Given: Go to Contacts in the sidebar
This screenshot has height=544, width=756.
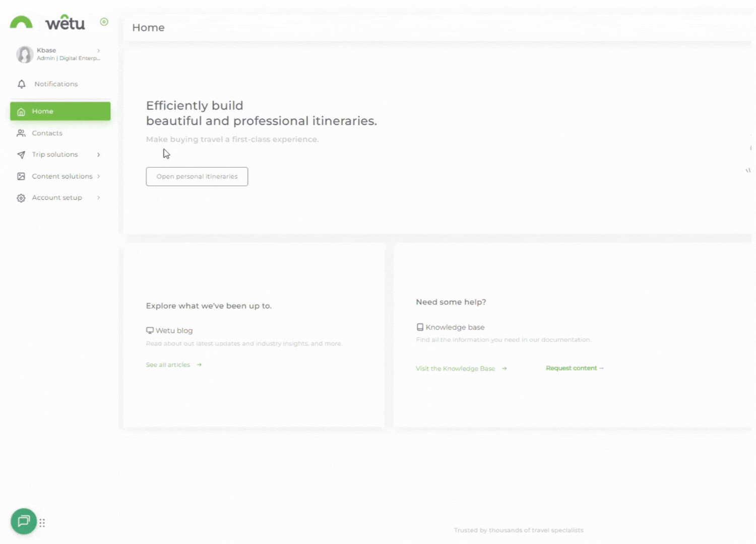Looking at the screenshot, I should (60, 133).
